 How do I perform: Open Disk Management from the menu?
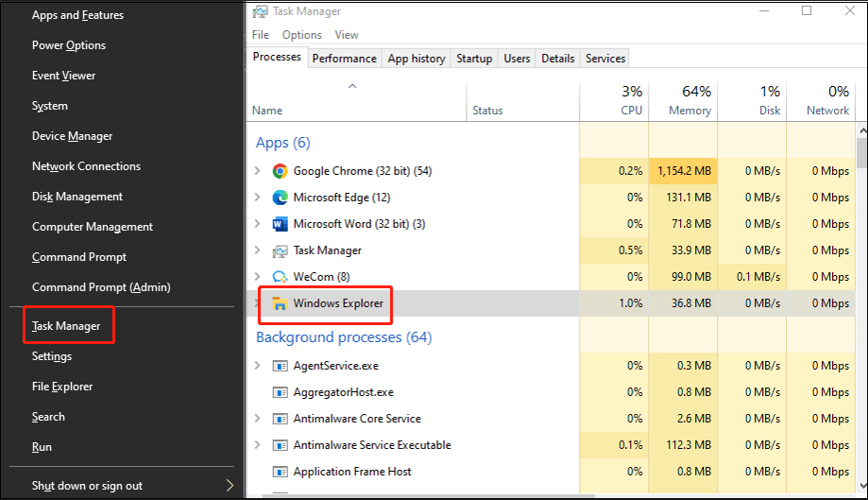[x=77, y=197]
